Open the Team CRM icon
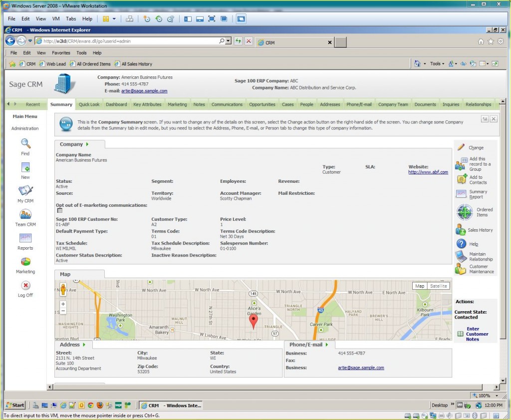This screenshot has width=511, height=420. point(25,215)
